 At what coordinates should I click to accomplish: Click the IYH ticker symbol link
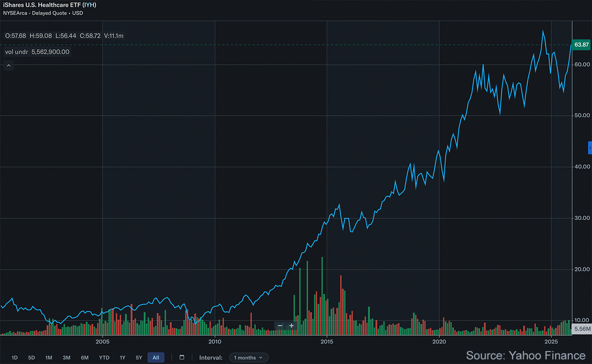[x=90, y=4]
